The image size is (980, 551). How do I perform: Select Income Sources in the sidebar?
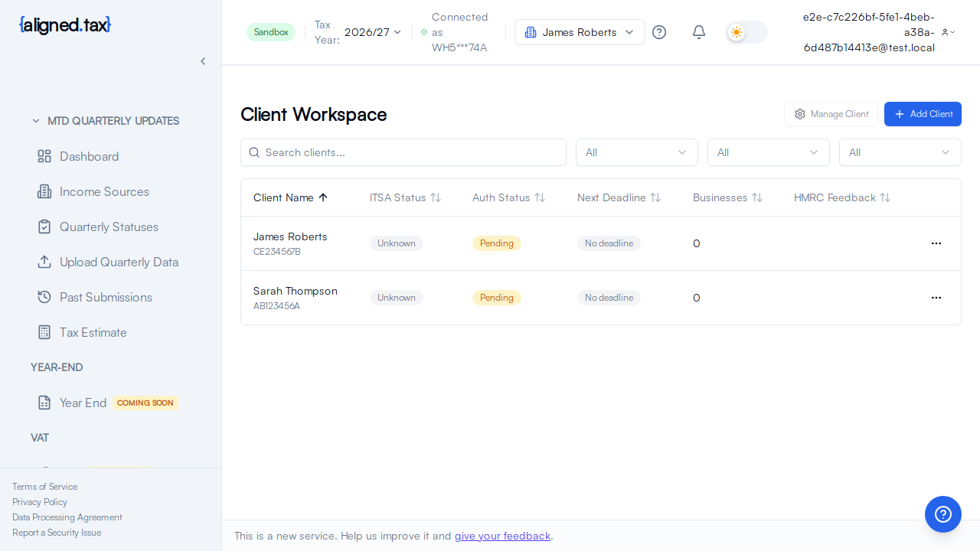(104, 191)
